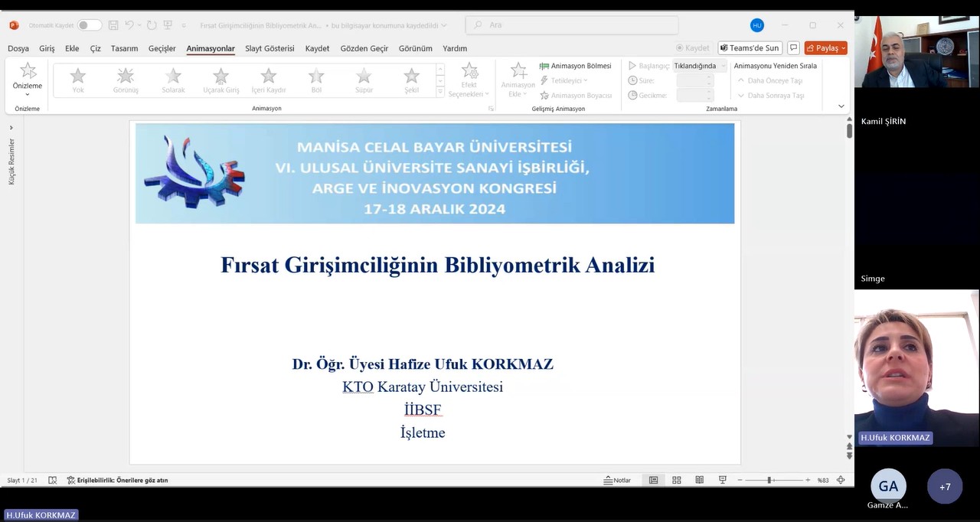Open Reading view from status bar
This screenshot has width=980, height=522.
699,480
